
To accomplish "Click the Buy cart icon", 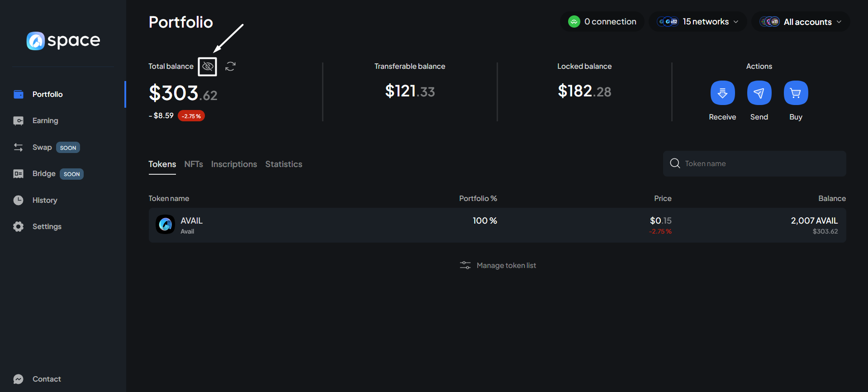I will [796, 93].
